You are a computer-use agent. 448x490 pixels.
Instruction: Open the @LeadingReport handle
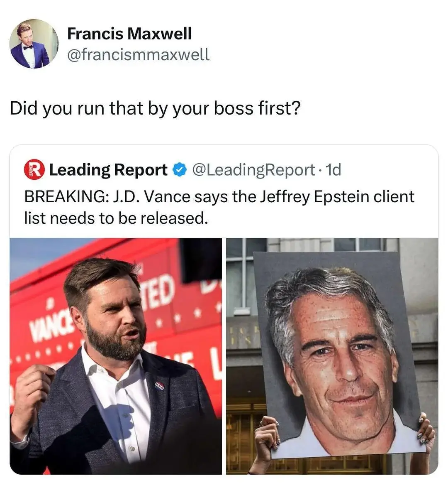[x=253, y=170]
